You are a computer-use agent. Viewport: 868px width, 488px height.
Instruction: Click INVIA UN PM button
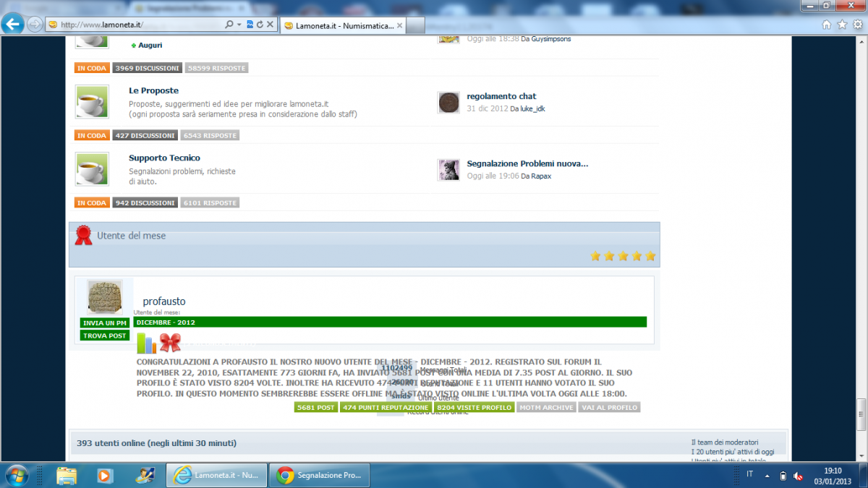tap(105, 323)
